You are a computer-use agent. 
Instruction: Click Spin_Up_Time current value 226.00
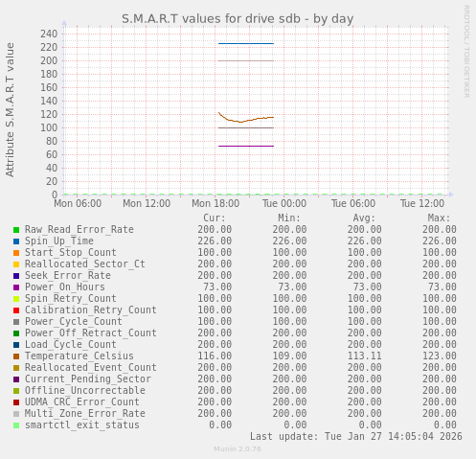pos(215,241)
